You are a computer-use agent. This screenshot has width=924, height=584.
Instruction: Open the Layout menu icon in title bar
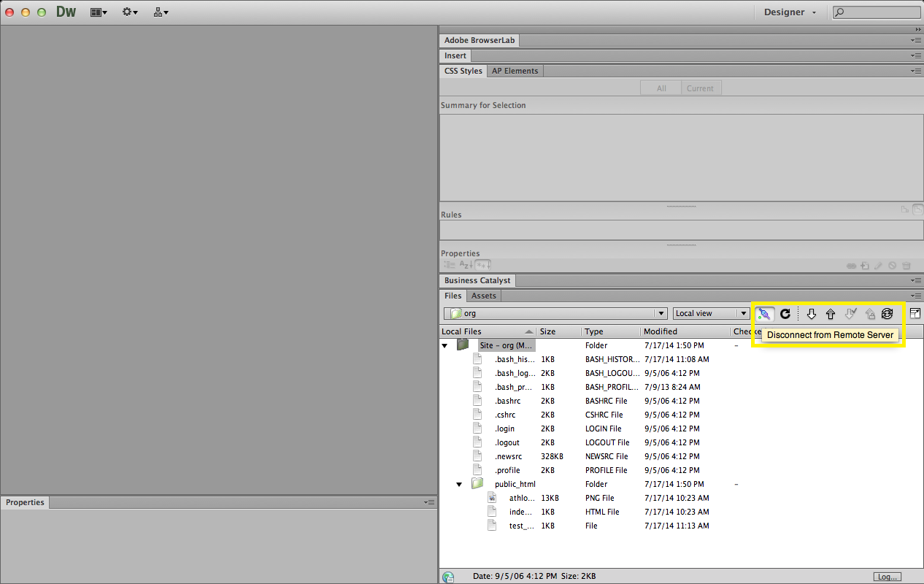click(x=98, y=12)
